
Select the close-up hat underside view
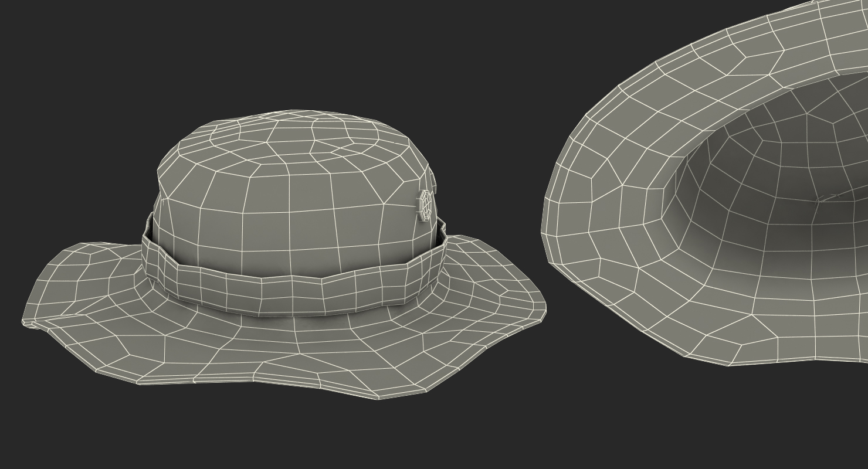[x=704, y=183]
